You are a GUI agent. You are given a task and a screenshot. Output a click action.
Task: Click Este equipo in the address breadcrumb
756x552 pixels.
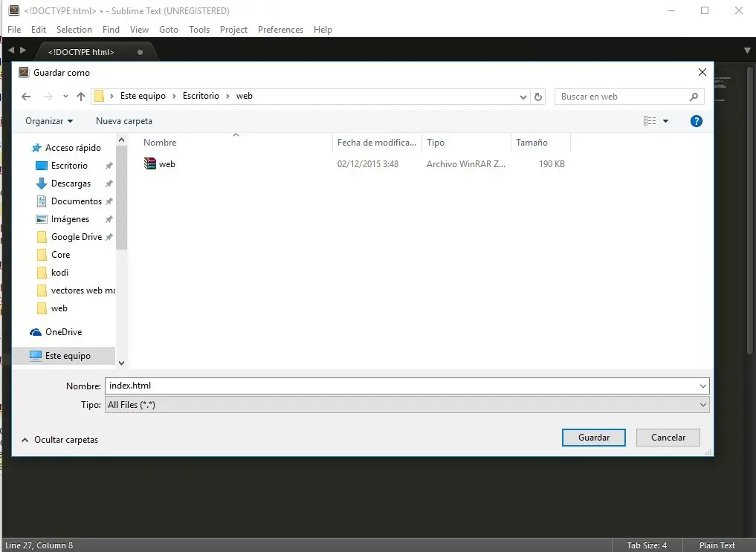[x=143, y=96]
